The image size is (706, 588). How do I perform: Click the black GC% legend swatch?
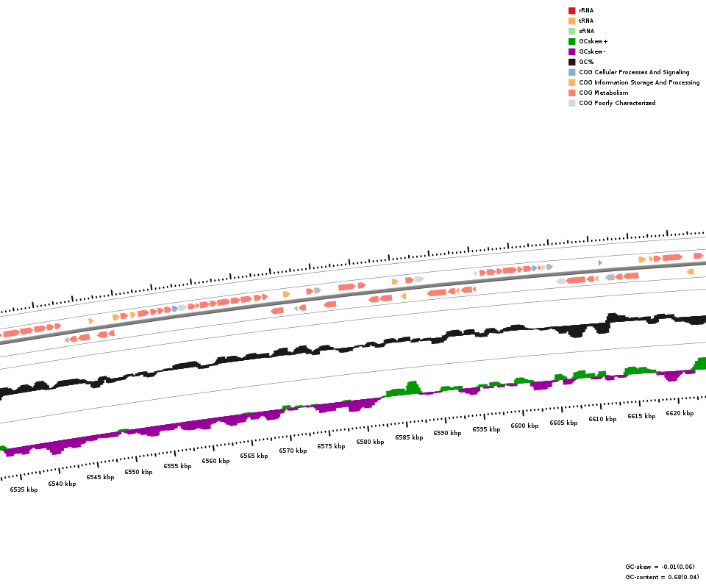click(571, 62)
